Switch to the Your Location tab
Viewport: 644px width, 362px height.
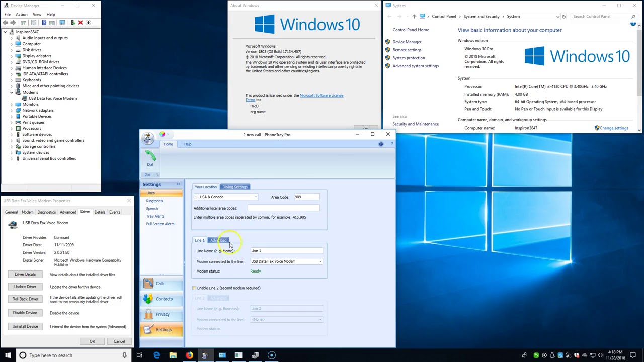pos(206,187)
